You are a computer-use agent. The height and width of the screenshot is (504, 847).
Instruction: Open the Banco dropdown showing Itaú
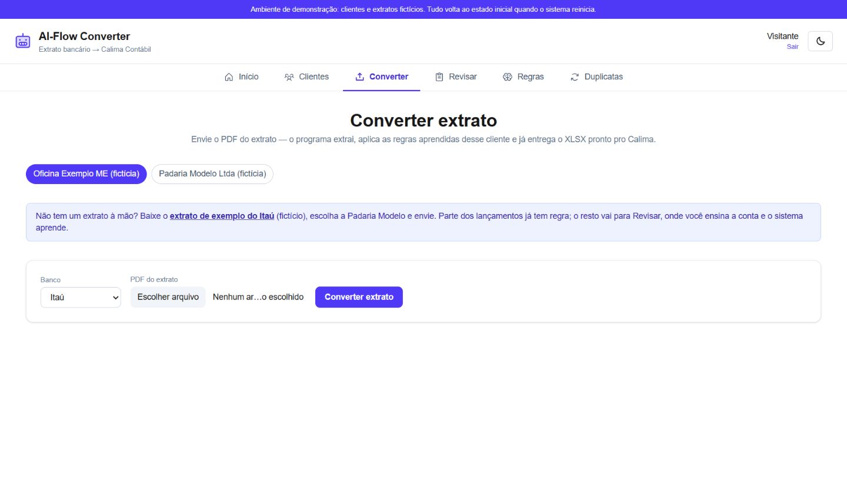81,298
